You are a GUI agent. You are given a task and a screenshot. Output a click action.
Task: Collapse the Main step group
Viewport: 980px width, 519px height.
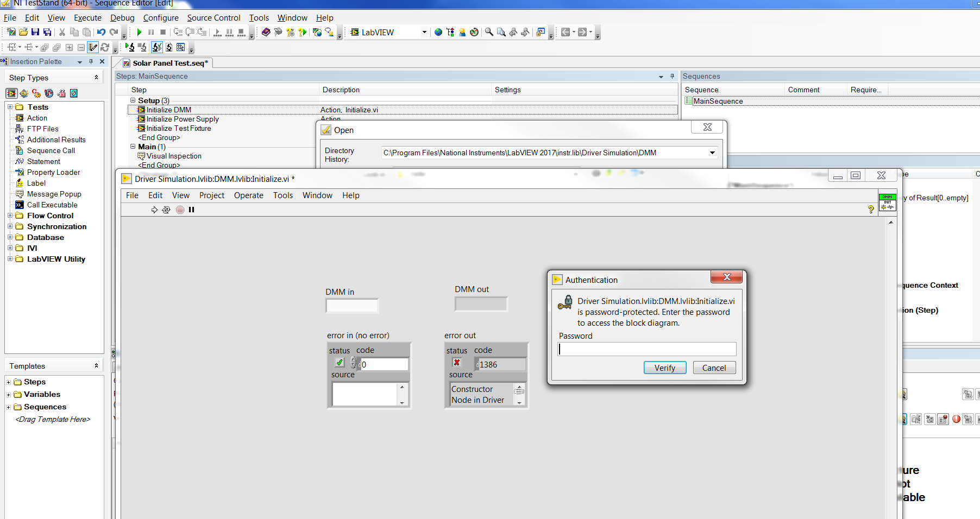tap(133, 147)
